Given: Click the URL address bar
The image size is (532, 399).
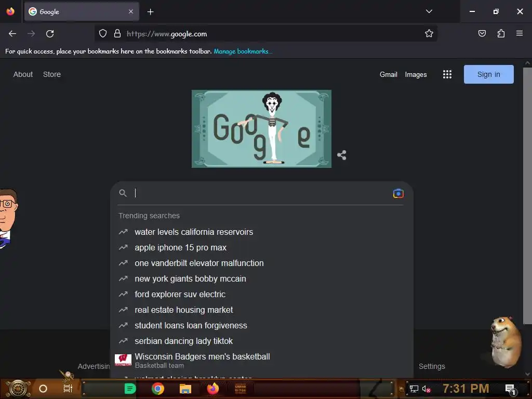Looking at the screenshot, I should tap(265, 34).
